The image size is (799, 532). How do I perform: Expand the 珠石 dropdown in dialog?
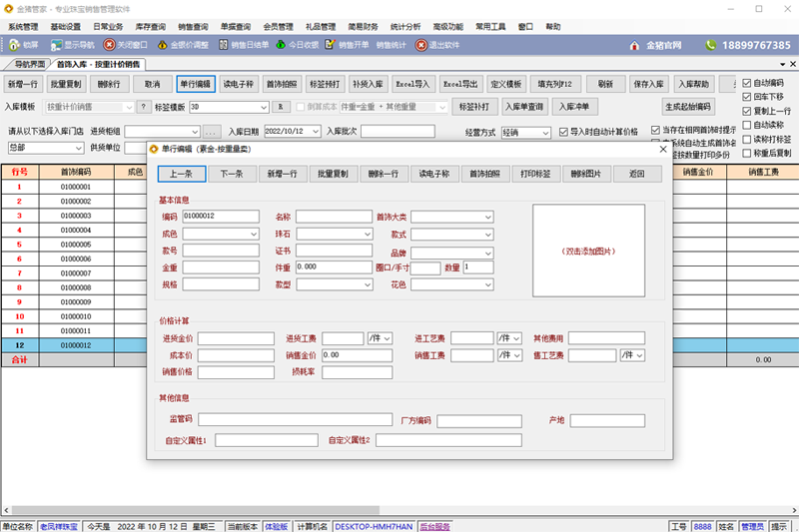tap(368, 235)
